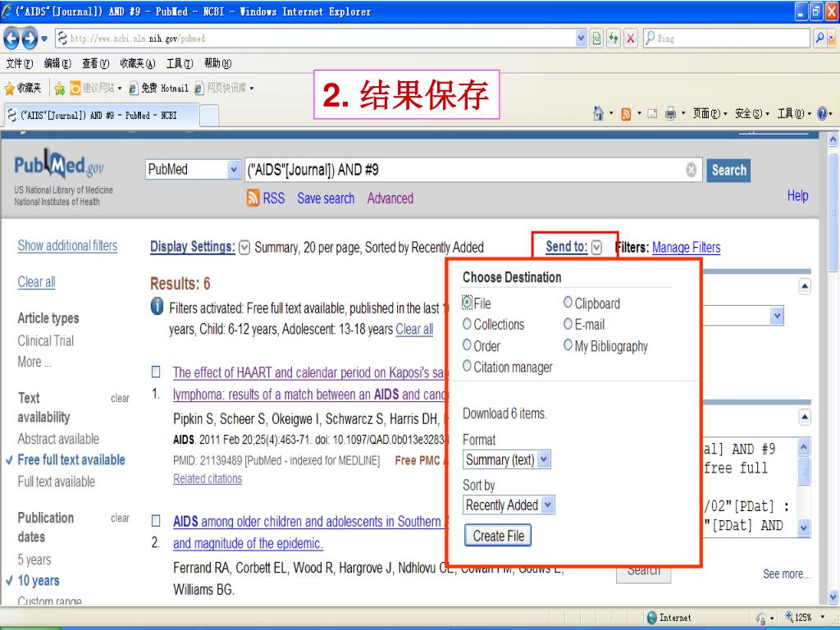Click the browser Forward arrow button
The height and width of the screenshot is (630, 840).
30,38
